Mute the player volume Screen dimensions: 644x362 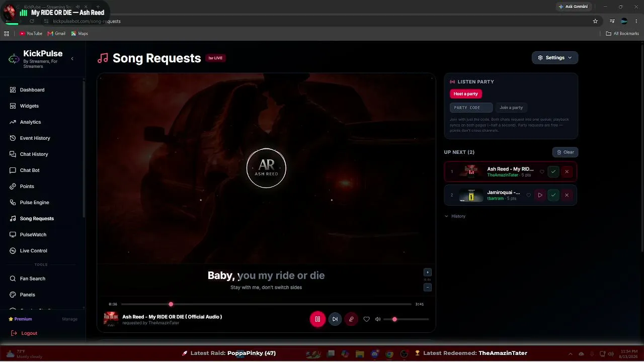(378, 319)
